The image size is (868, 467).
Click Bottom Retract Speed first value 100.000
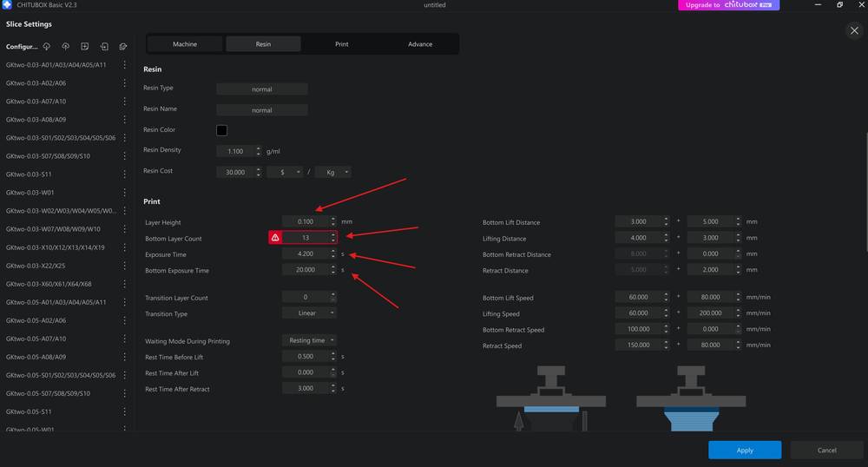(x=639, y=329)
